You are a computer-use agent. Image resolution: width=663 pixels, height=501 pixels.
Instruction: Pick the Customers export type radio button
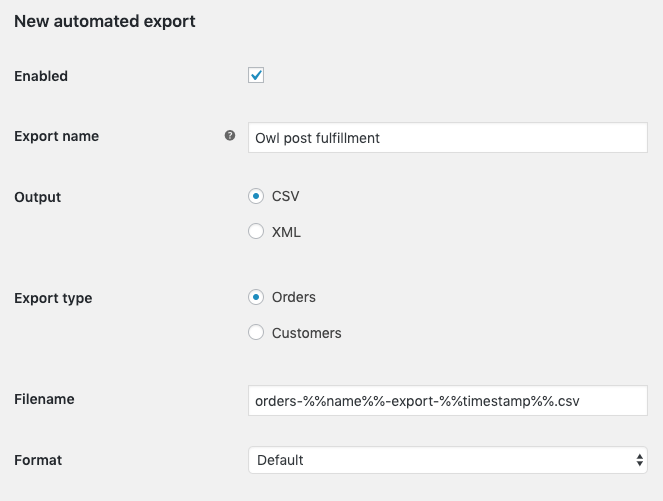coord(256,332)
